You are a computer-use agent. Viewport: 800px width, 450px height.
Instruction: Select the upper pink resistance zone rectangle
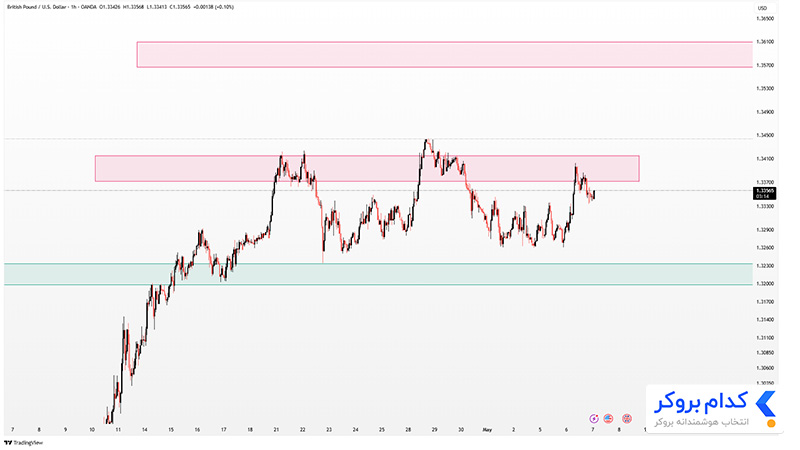(x=444, y=55)
